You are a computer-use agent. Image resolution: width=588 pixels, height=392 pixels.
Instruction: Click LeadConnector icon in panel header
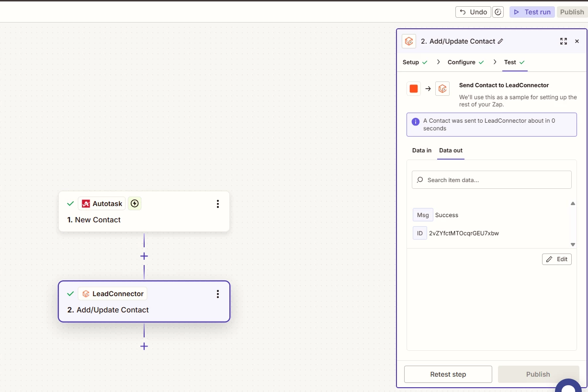pyautogui.click(x=409, y=41)
